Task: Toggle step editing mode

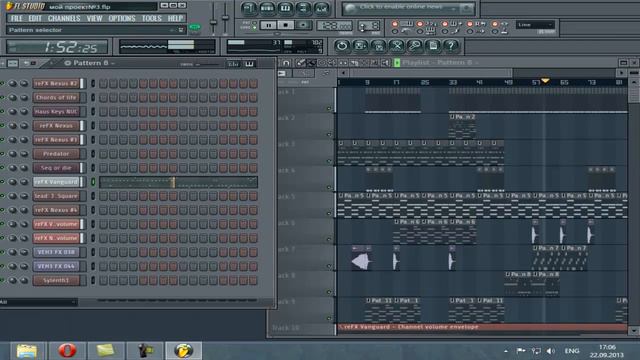Action: click(445, 31)
